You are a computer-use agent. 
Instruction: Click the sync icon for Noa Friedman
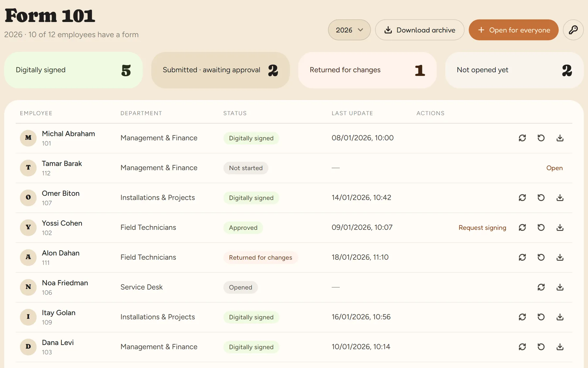coord(541,287)
